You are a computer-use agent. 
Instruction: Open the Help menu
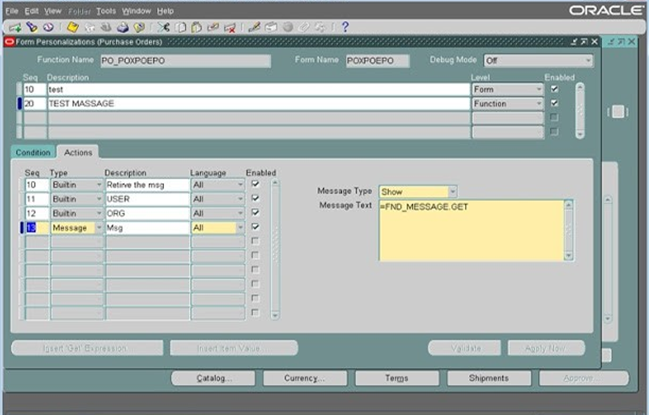point(165,11)
